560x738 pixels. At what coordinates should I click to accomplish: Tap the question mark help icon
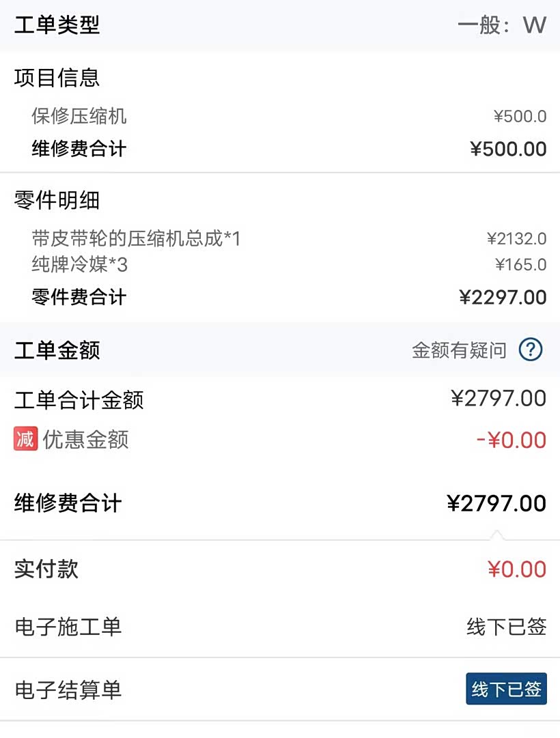[x=531, y=350]
